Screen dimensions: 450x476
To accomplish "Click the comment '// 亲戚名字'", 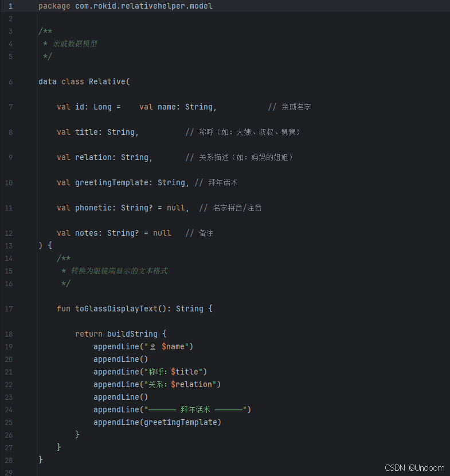I will (x=289, y=107).
